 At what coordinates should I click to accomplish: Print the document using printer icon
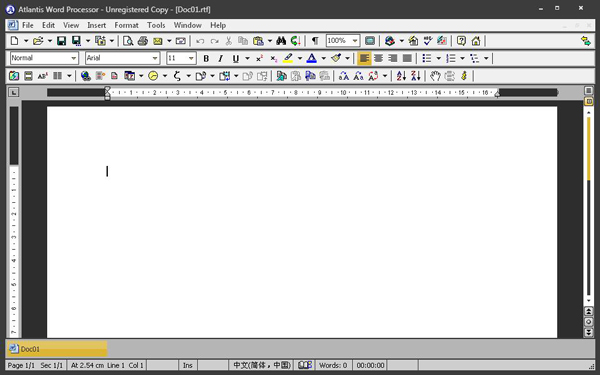(x=143, y=41)
